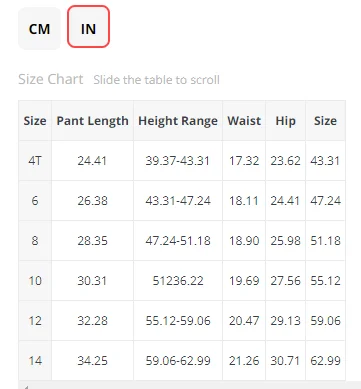Click the Size Chart heading
The image size is (361, 389).
(x=51, y=79)
